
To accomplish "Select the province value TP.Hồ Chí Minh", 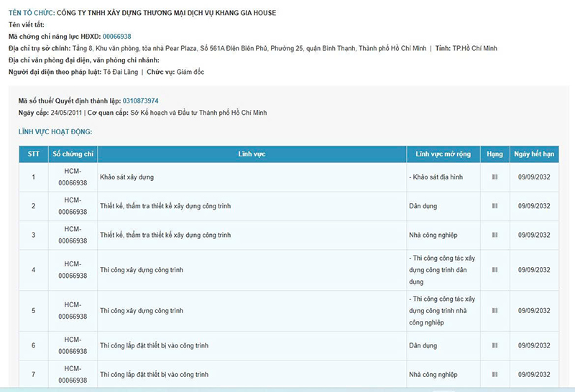I will coord(475,48).
